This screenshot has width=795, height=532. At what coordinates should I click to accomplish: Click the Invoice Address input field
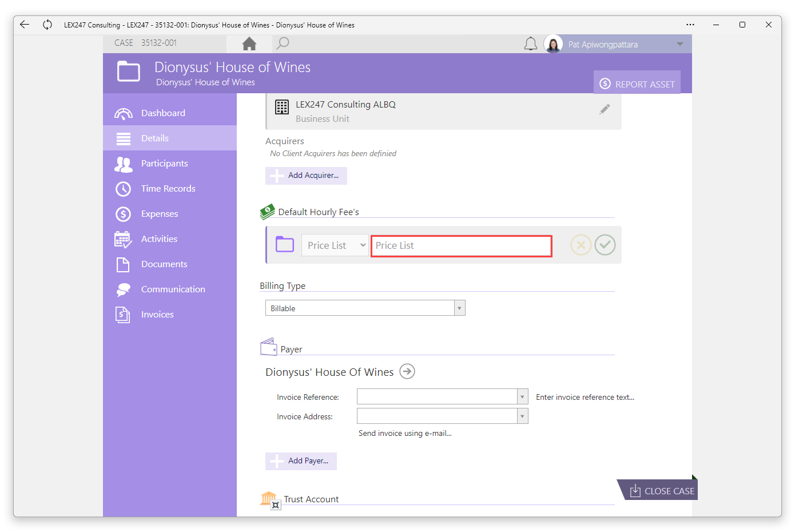438,416
